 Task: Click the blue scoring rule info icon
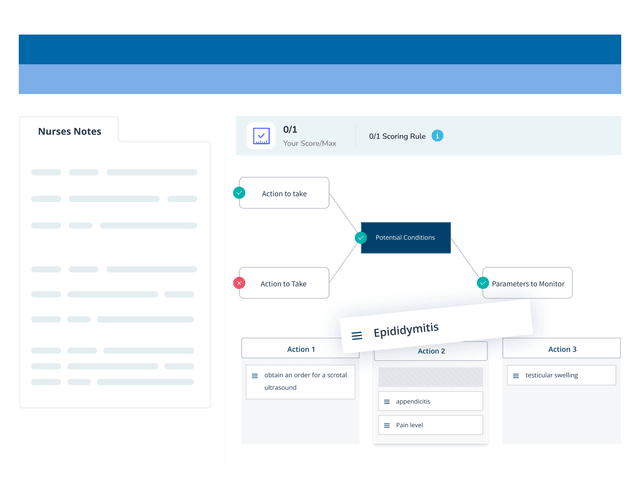(437, 136)
